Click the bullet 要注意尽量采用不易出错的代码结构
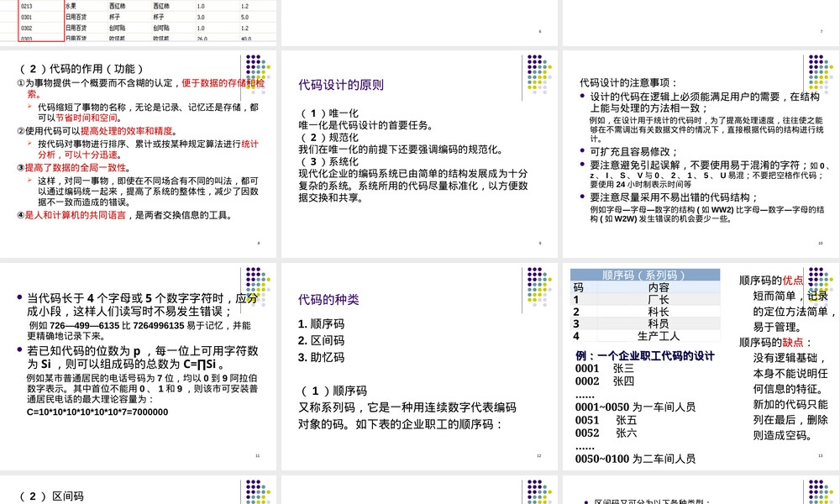The width and height of the screenshot is (840, 504). (674, 197)
